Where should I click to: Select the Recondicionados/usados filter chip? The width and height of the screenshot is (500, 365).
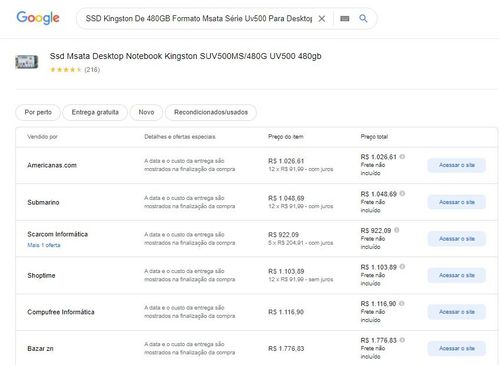211,112
